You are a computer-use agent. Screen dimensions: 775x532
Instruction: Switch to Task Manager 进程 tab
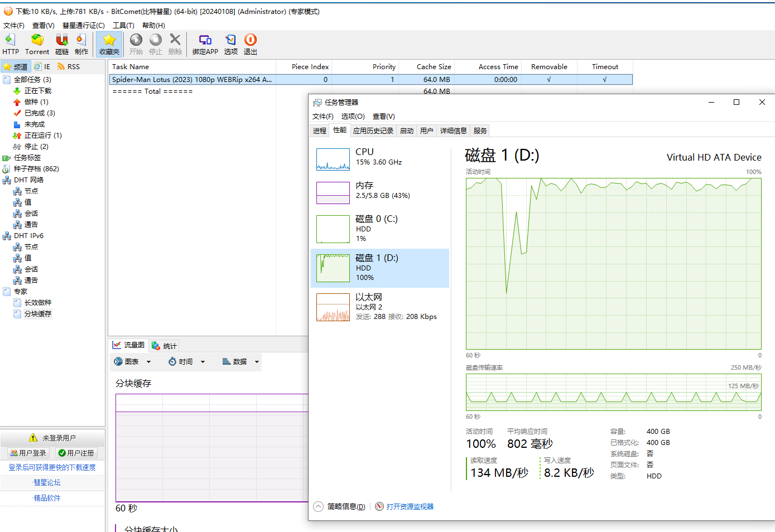320,130
